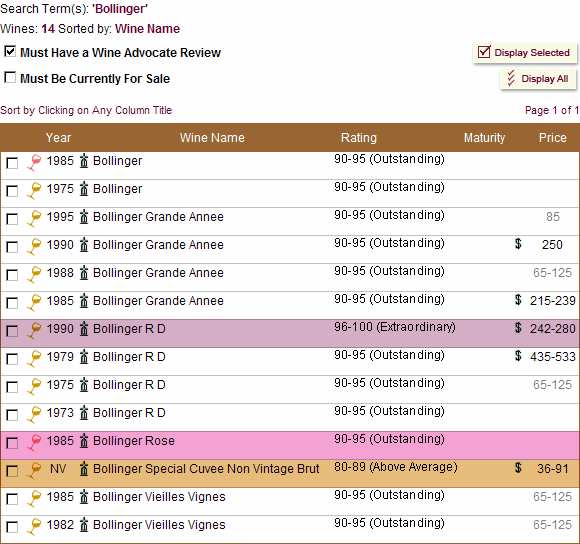Click the glass icon for 1973 Bollinger R D
The image size is (580, 544).
coord(34,415)
